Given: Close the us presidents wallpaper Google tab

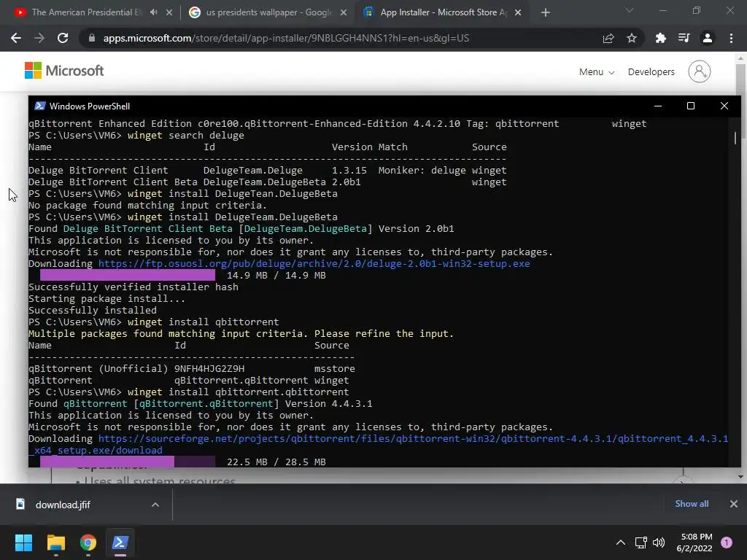Looking at the screenshot, I should coord(344,12).
